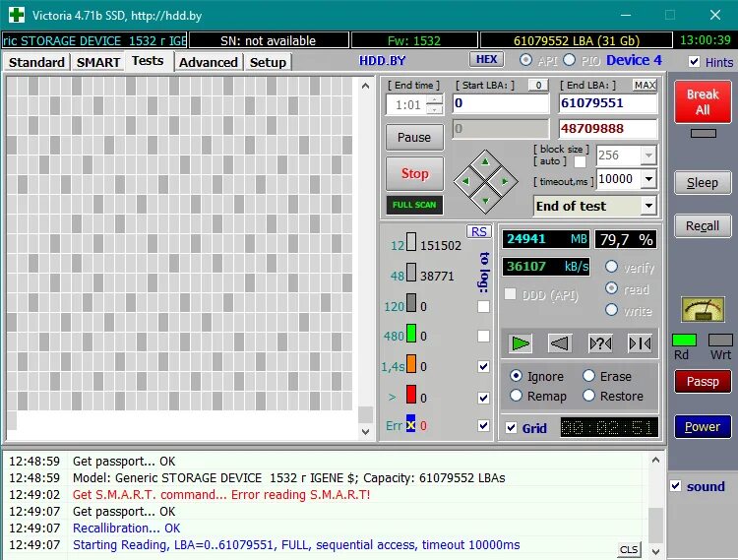Click the butterfly seek mode button
The height and width of the screenshot is (560, 738).
[641, 343]
